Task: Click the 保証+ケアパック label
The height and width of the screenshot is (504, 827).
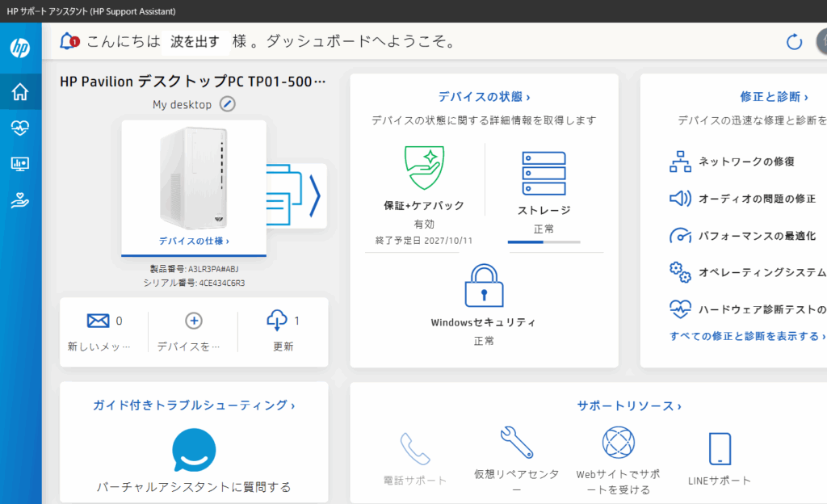Action: pyautogui.click(x=424, y=206)
